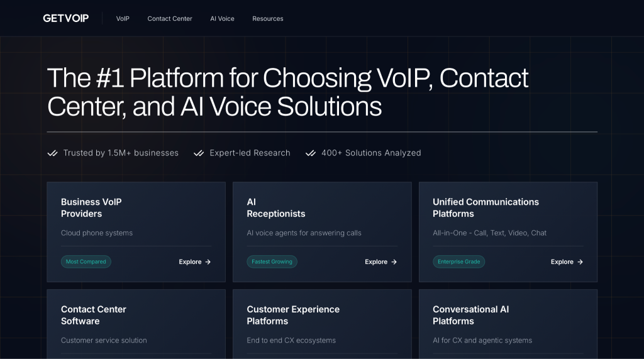The width and height of the screenshot is (644, 359).
Task: Open the AI Voice navigation menu
Action: [x=222, y=18]
